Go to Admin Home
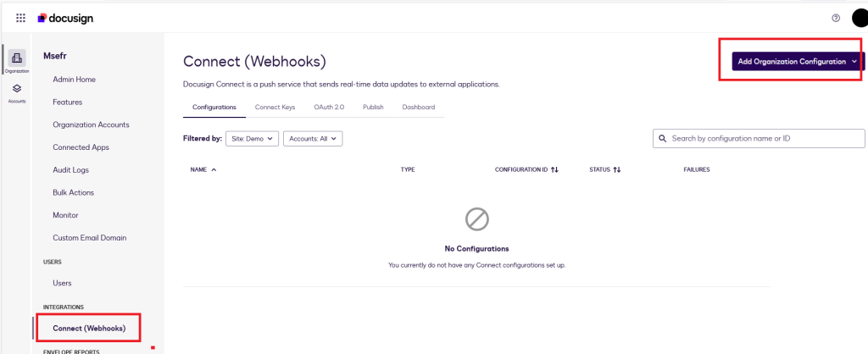The image size is (868, 354). click(x=75, y=80)
